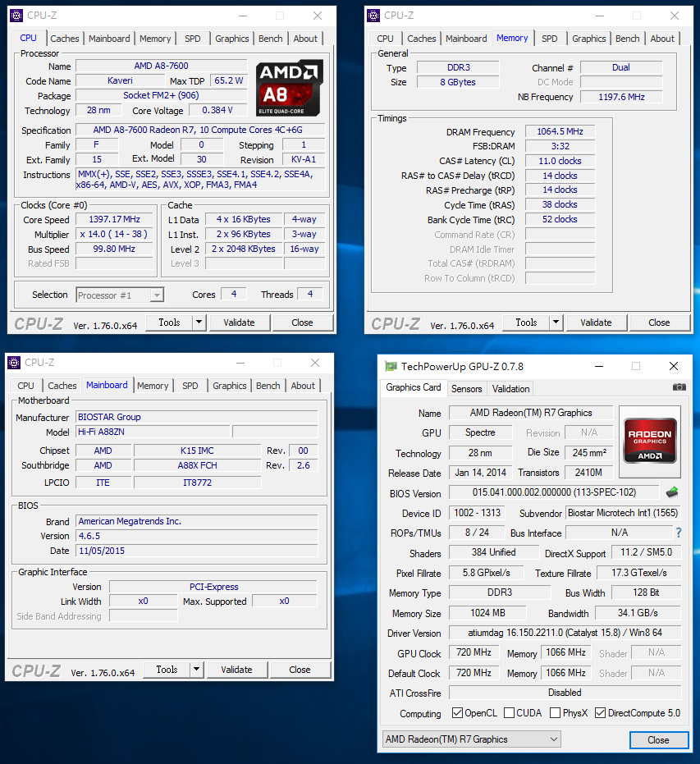Click the GPU-Z BIOS Version field

(554, 492)
